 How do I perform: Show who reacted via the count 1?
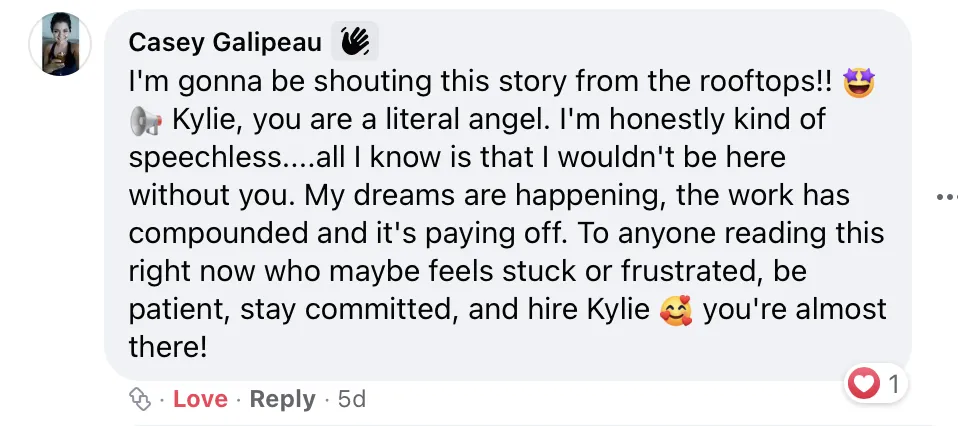click(893, 383)
